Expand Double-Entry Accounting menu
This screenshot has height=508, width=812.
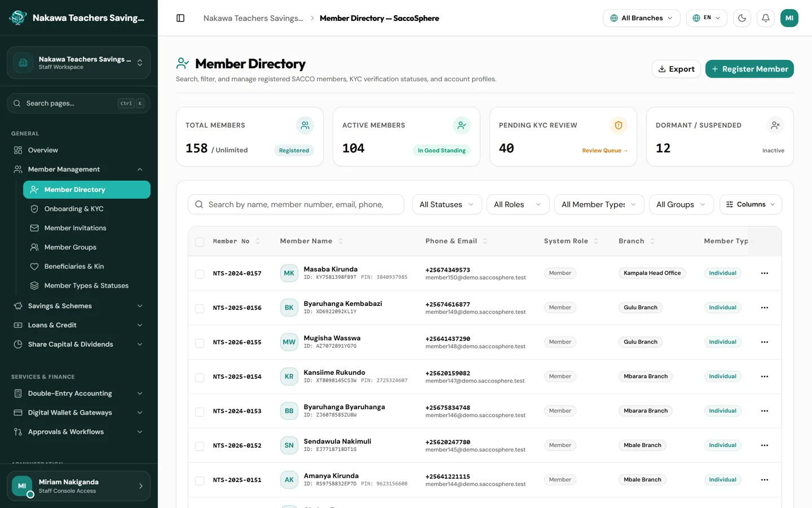pos(78,393)
